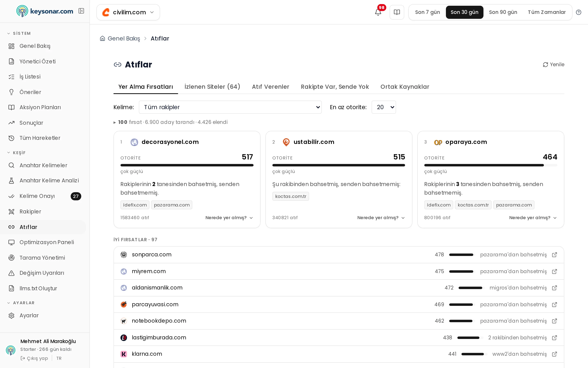The height and width of the screenshot is (368, 588).
Task: Collapse the AYARLAR sidebar section
Action: 21,303
